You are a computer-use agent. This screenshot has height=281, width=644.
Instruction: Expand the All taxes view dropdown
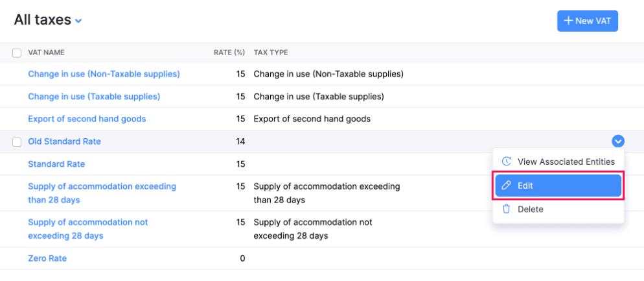coord(78,21)
